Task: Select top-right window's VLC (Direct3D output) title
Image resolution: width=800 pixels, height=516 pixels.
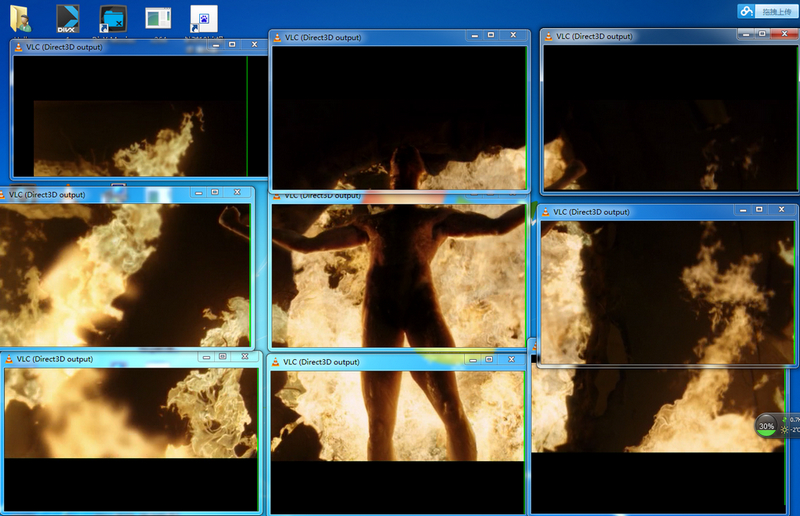Action: (594, 36)
